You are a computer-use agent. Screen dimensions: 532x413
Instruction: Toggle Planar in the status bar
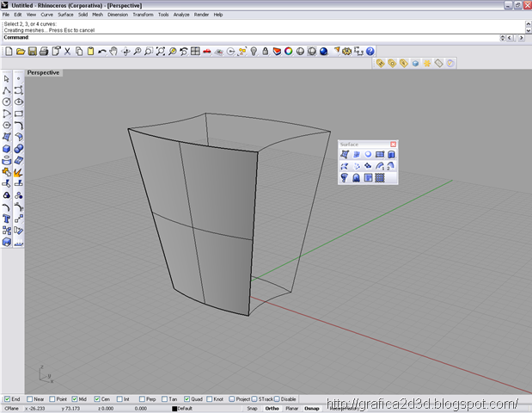click(x=292, y=408)
